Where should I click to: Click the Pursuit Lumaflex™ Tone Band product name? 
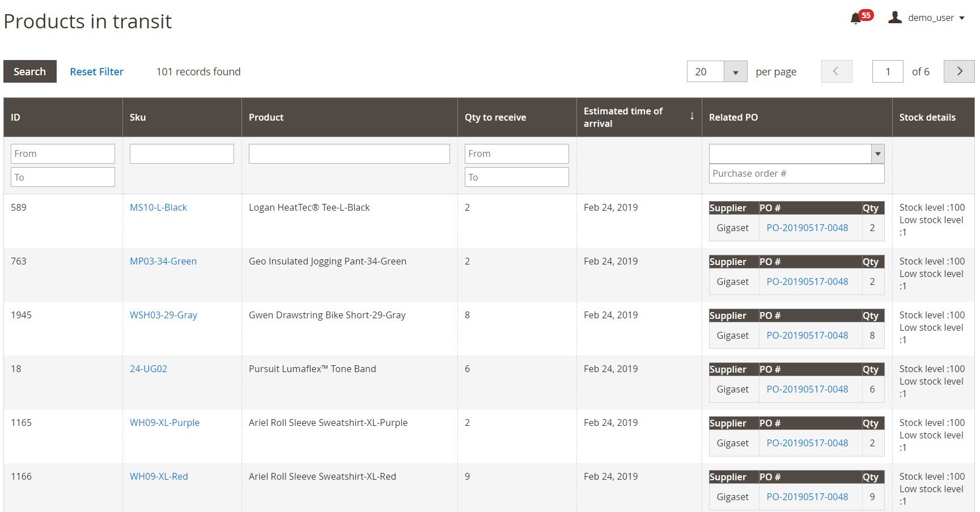coord(312,369)
